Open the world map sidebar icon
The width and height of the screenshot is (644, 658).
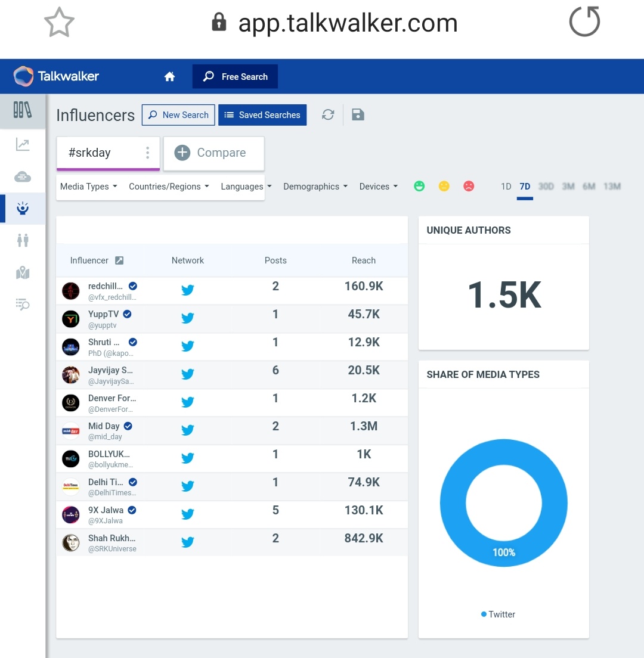(x=23, y=273)
